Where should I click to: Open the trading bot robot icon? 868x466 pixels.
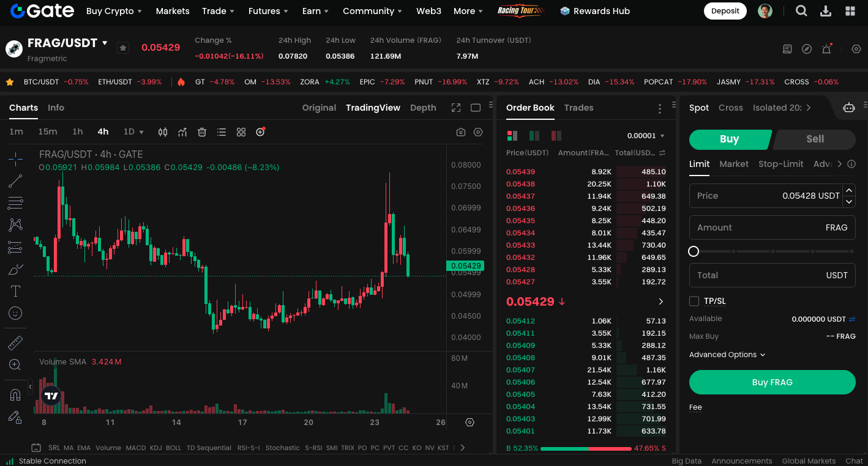pyautogui.click(x=849, y=108)
